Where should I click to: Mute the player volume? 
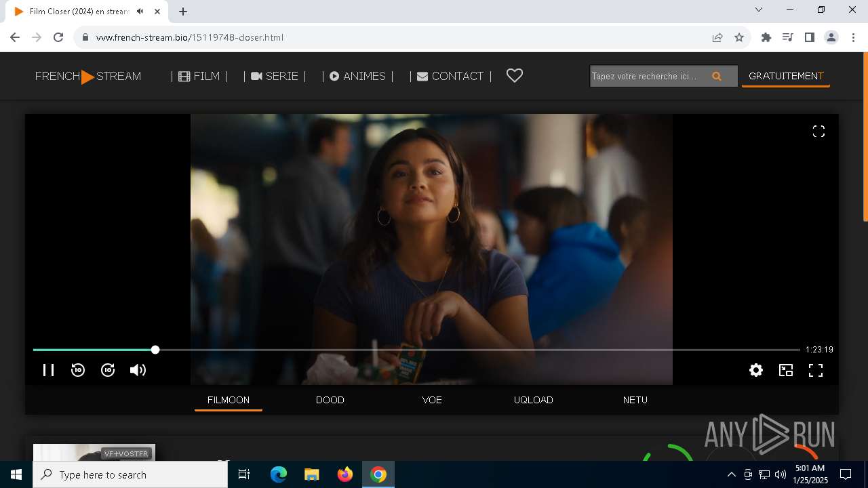click(x=138, y=370)
